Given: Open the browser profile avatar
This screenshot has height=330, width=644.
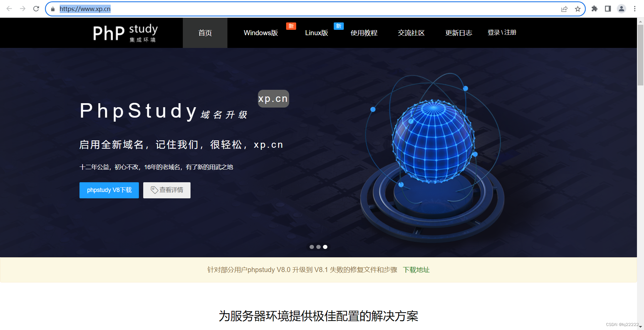Looking at the screenshot, I should coord(621,9).
